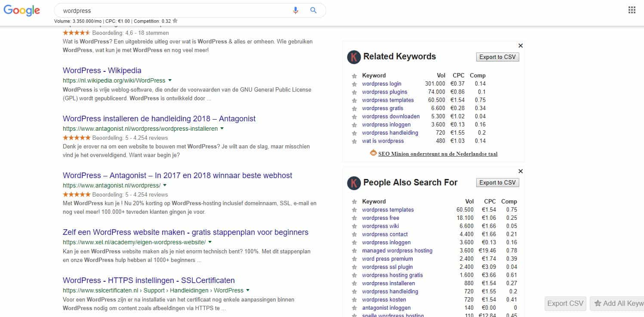
Task: Open the Google apps grid
Action: pyautogui.click(x=632, y=10)
